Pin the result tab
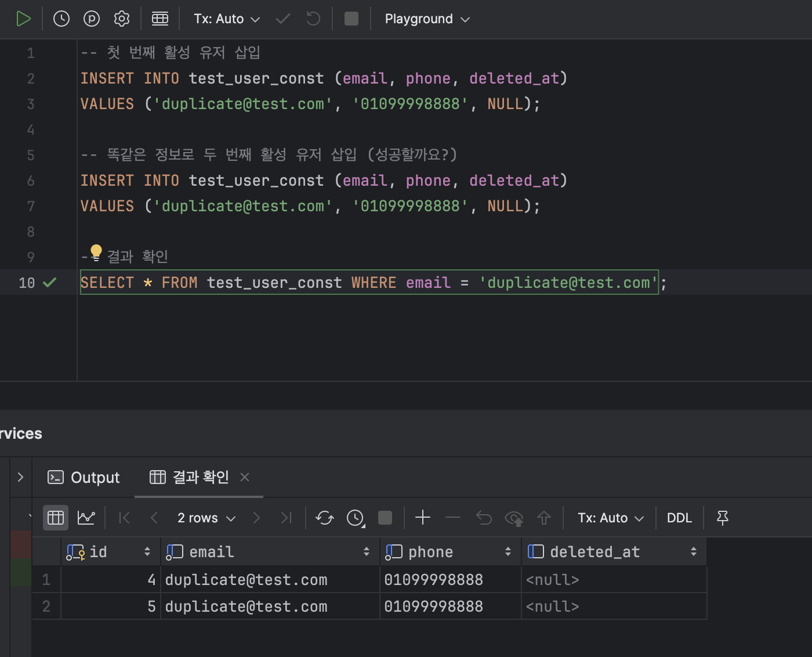812x657 pixels. pos(723,517)
